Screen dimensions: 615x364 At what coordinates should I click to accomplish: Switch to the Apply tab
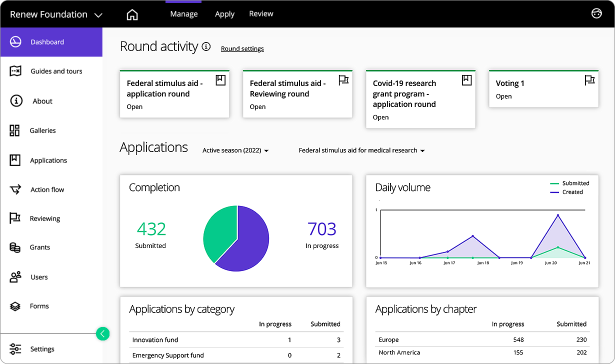pyautogui.click(x=224, y=14)
